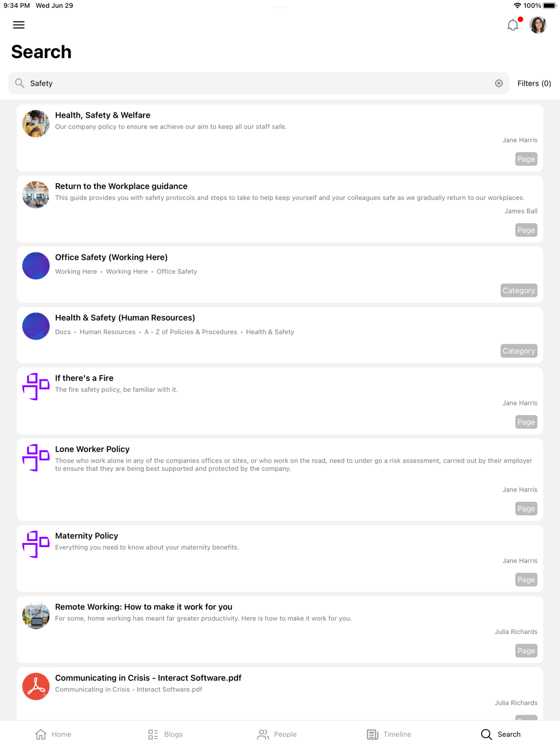560x747 pixels.
Task: Open the notifications bell
Action: [513, 25]
